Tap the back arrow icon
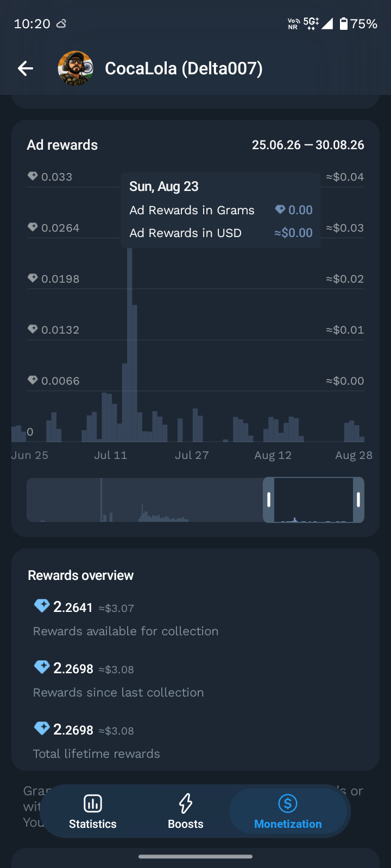391x868 pixels. pyautogui.click(x=26, y=68)
